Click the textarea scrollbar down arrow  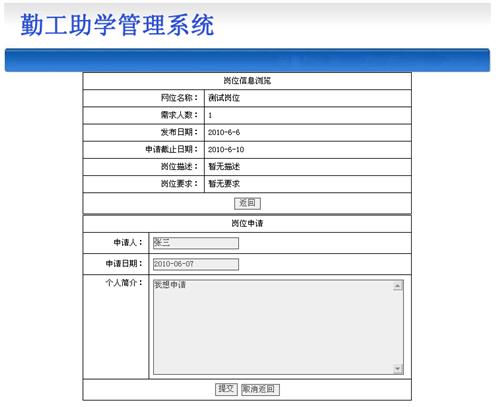point(397,369)
